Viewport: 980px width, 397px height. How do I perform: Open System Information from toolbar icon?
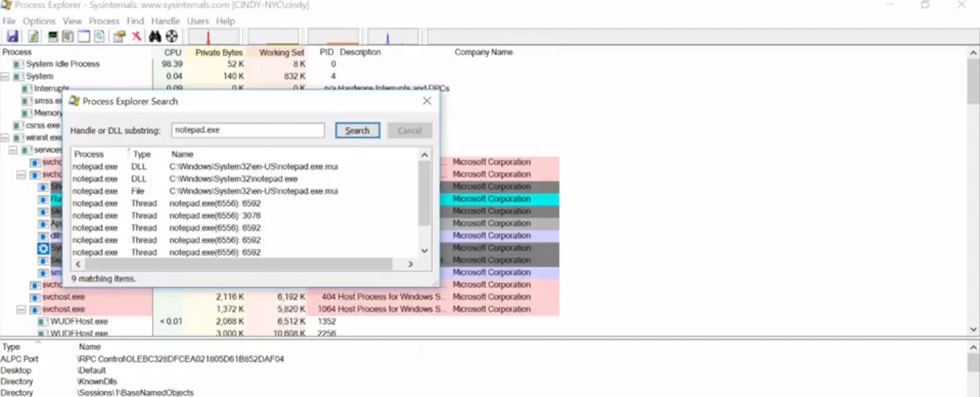point(53,36)
